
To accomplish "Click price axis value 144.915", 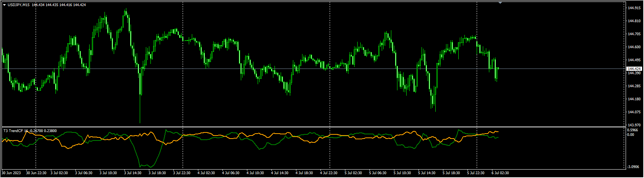I will [x=634, y=8].
